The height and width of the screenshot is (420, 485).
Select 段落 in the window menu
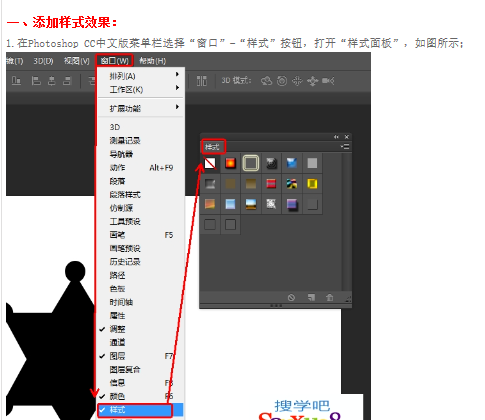(x=140, y=181)
